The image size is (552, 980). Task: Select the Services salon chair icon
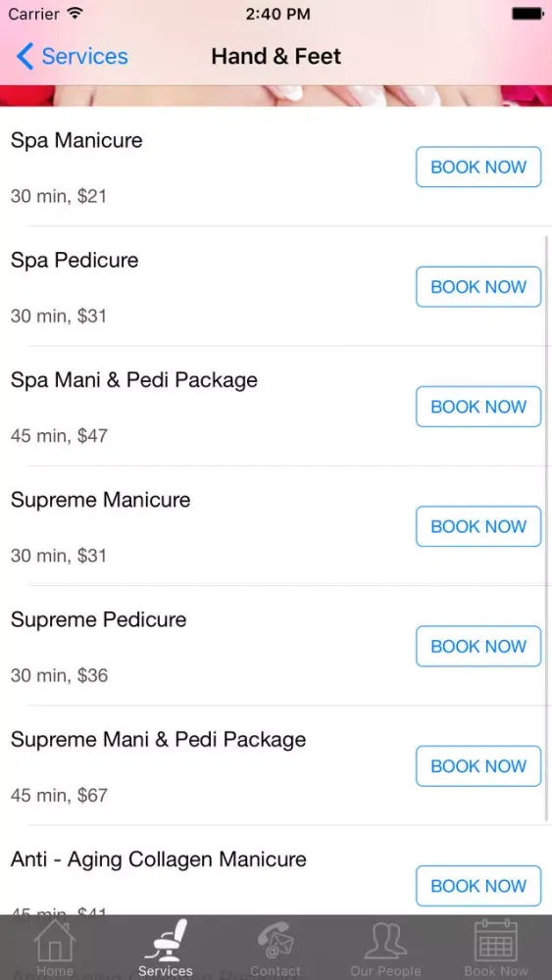coord(166,941)
